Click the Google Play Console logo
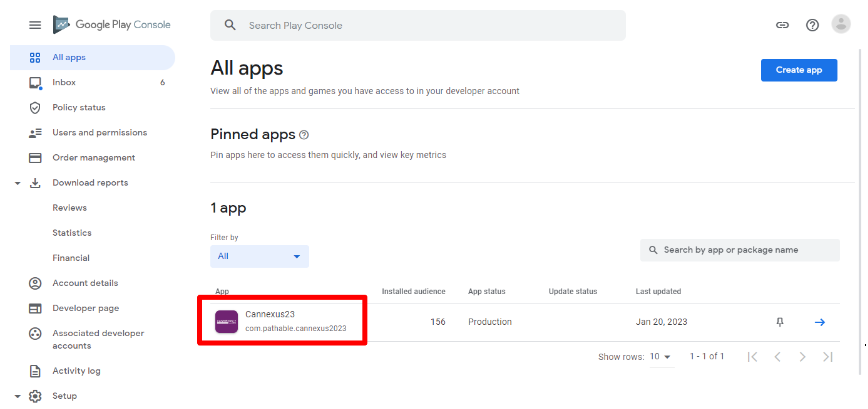868x409 pixels. 111,25
